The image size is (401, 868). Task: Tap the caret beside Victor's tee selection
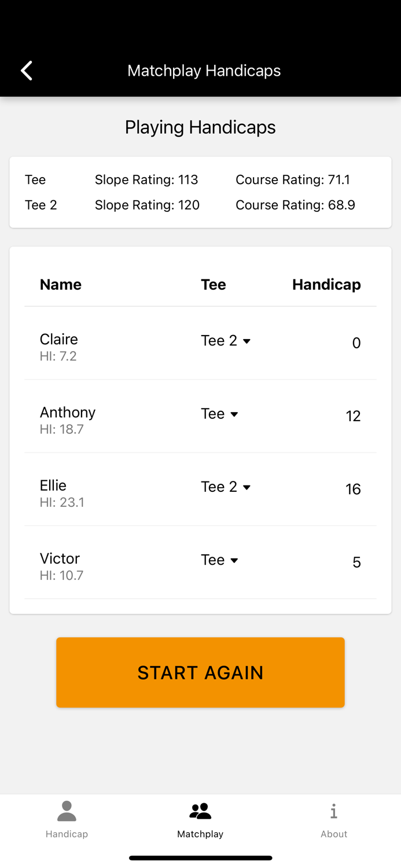click(236, 560)
